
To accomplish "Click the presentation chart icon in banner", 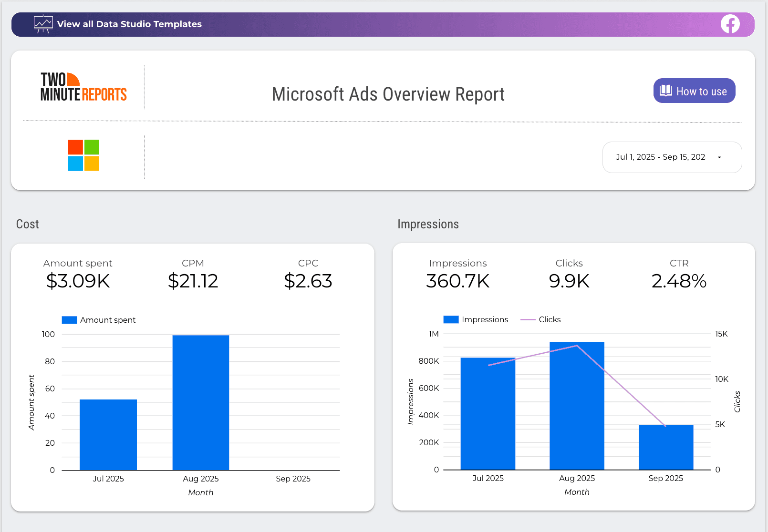I will coord(43,24).
